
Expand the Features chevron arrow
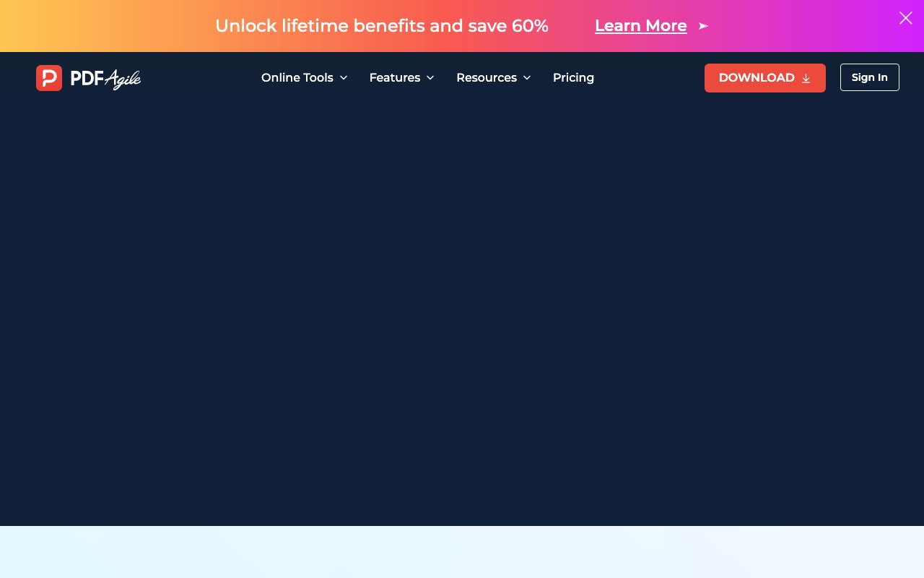point(430,78)
